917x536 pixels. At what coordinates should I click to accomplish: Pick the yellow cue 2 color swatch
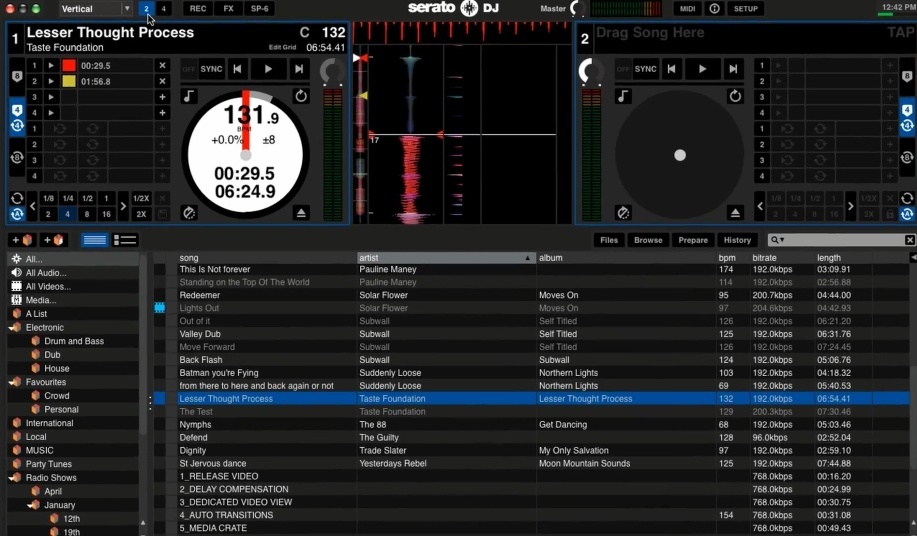[x=69, y=81]
